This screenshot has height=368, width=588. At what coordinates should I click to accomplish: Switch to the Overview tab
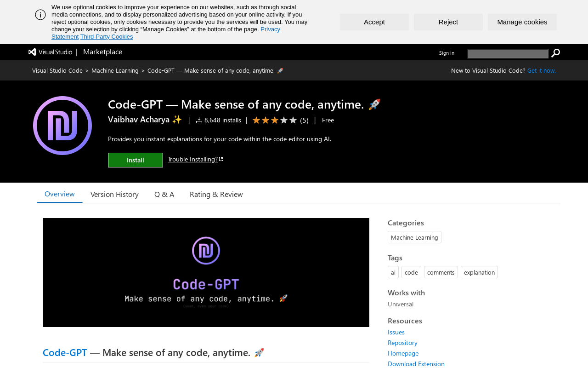tap(60, 194)
